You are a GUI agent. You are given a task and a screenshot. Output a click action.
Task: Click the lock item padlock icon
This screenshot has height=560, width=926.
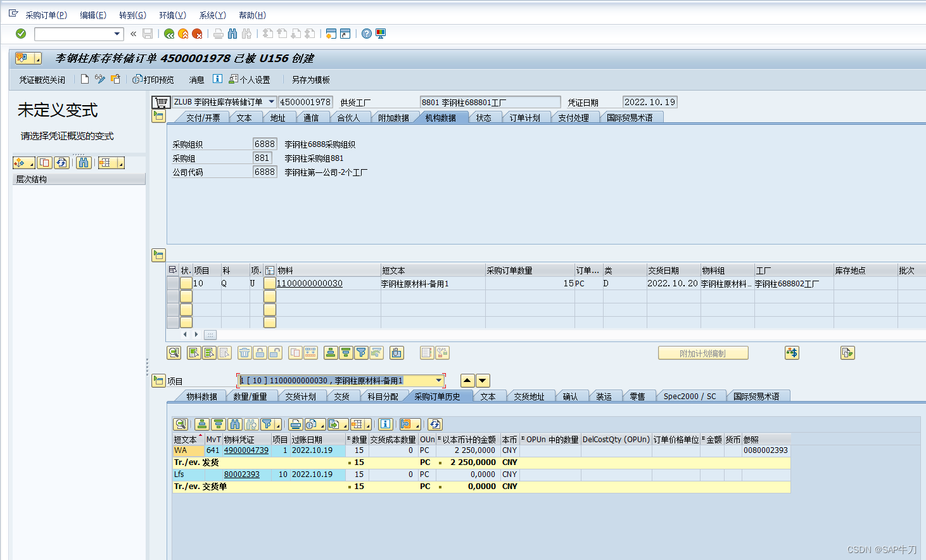coord(260,353)
